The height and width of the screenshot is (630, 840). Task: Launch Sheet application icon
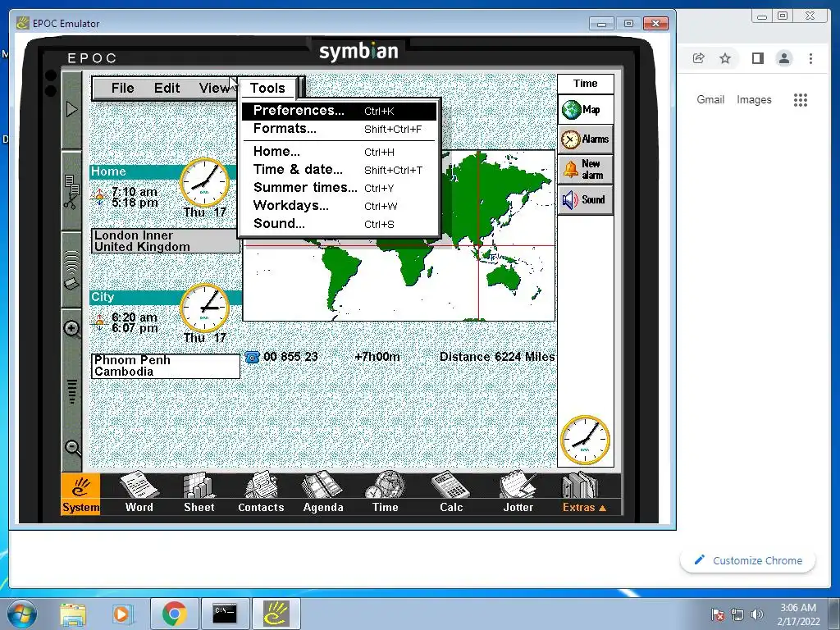click(199, 493)
